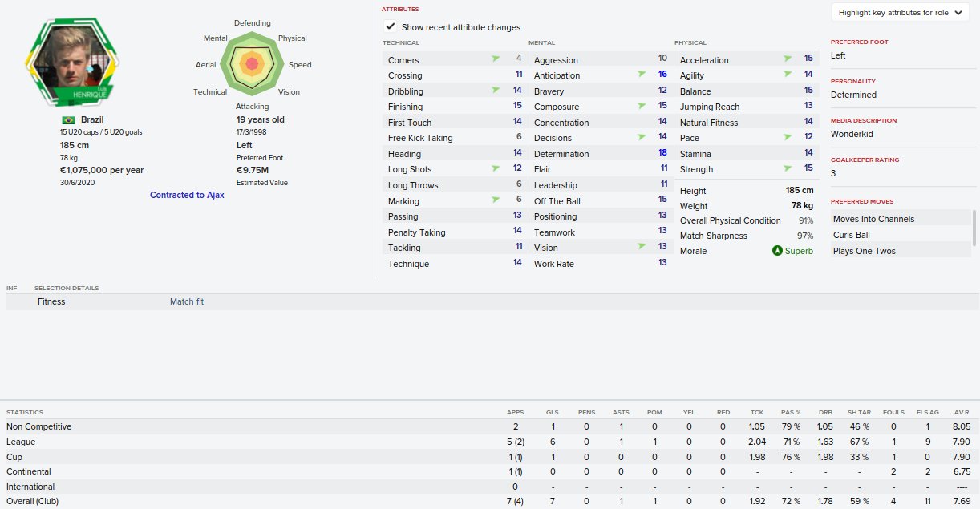
Task: Click the green Superb morale icon
Action: (776, 251)
